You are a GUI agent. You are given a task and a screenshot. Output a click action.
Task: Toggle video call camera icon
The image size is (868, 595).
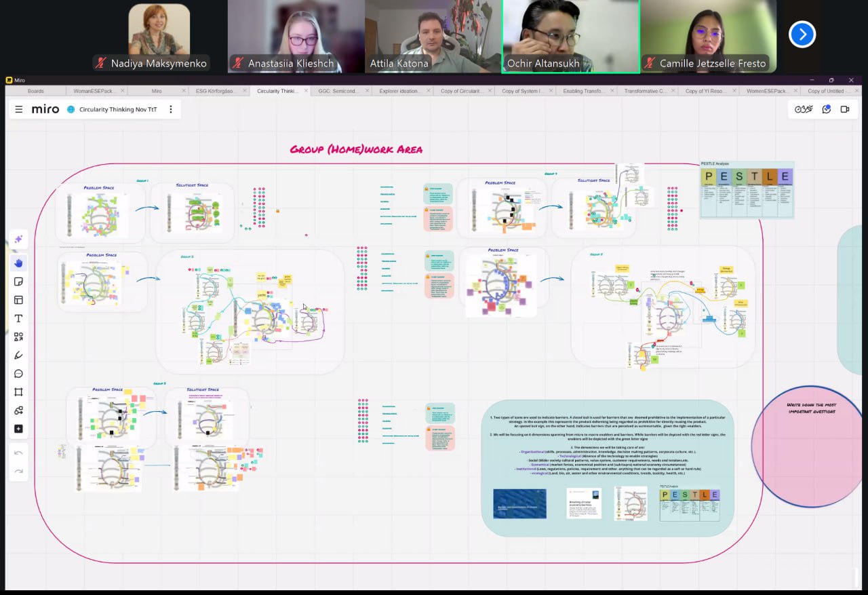point(845,109)
